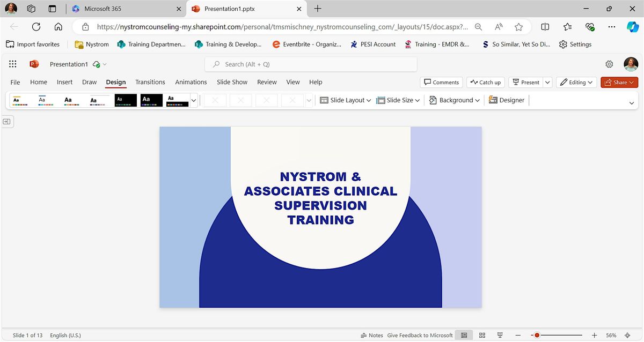The image size is (644, 342).
Task: Open the File menu
Action: [16, 82]
